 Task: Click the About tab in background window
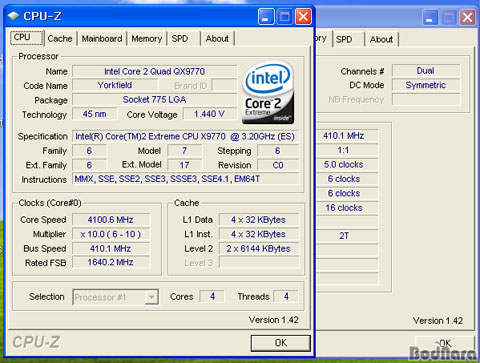coord(382,39)
